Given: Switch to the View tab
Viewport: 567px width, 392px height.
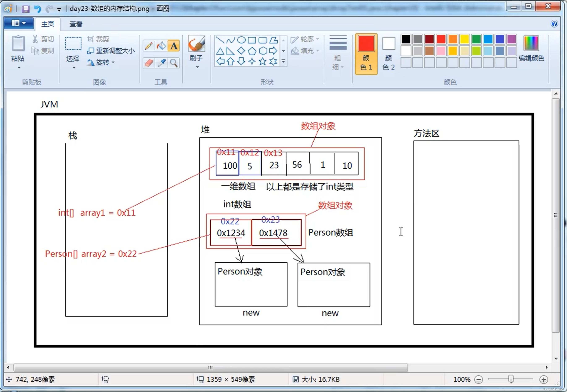Looking at the screenshot, I should click(76, 24).
